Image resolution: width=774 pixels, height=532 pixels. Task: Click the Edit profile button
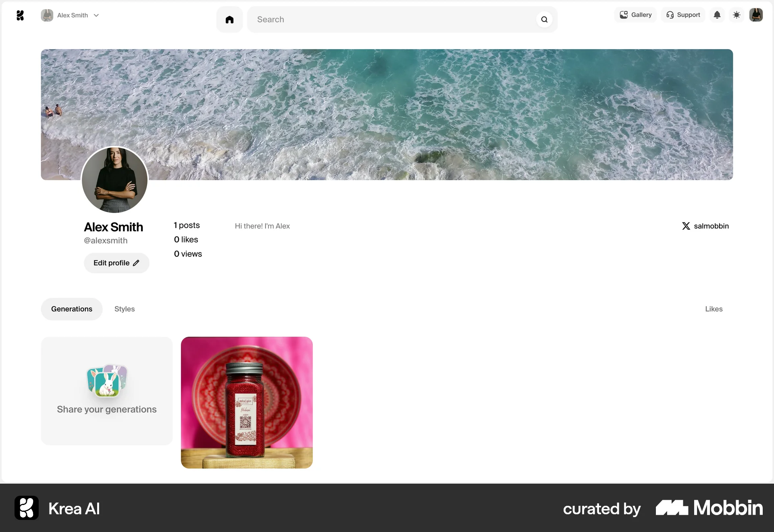pos(116,263)
